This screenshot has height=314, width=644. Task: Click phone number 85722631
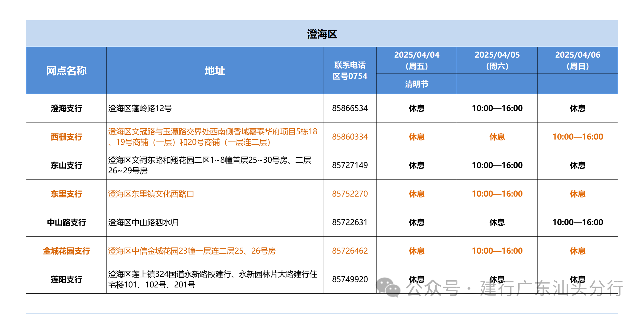tap(350, 222)
